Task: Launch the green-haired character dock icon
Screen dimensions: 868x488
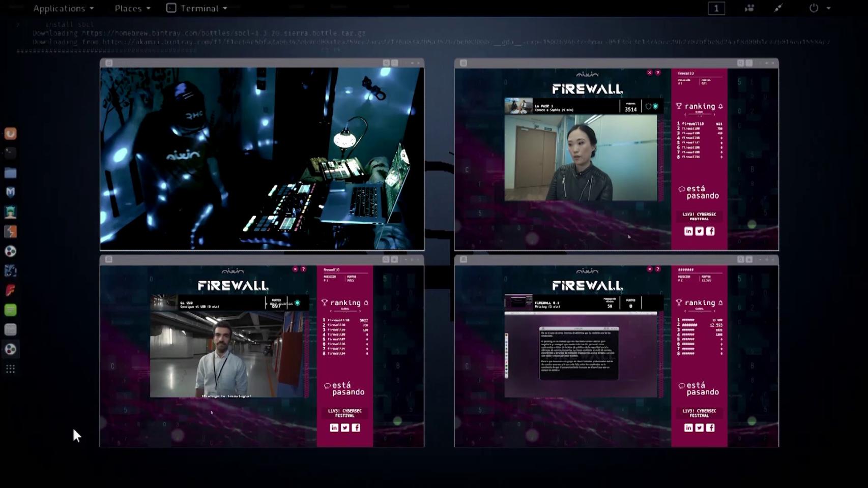Action: click(10, 212)
